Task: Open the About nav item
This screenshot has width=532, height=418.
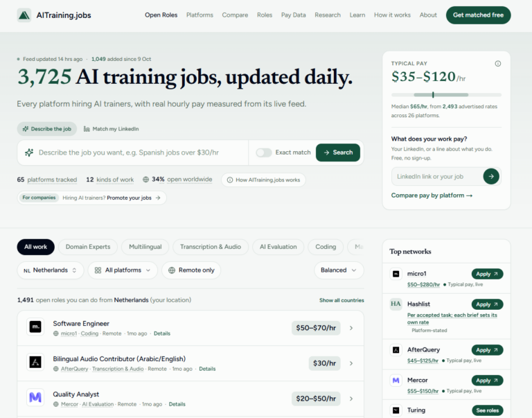Action: point(428,15)
